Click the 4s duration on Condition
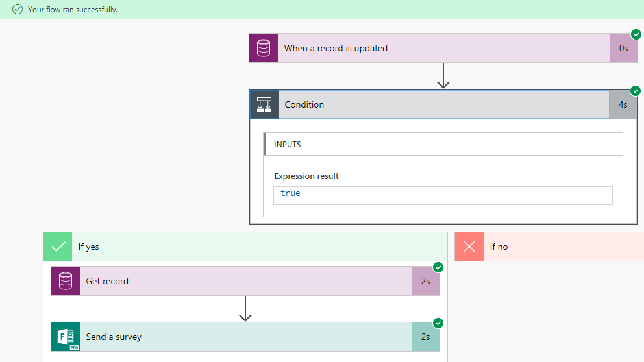The image size is (644, 362). [623, 104]
